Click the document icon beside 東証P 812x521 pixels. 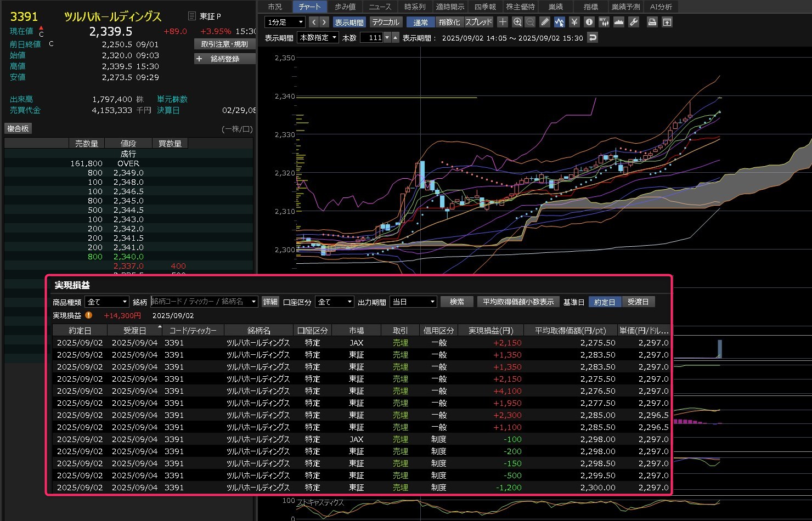[x=191, y=16]
